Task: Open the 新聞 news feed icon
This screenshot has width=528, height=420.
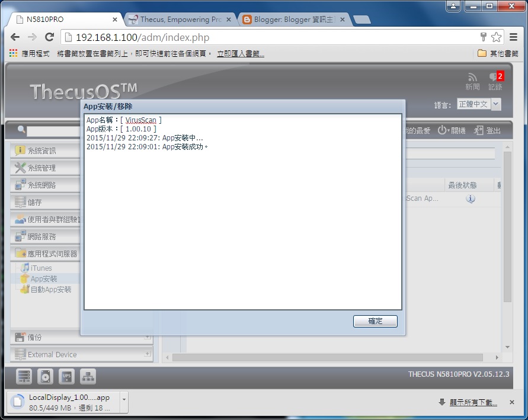Action: [x=472, y=82]
